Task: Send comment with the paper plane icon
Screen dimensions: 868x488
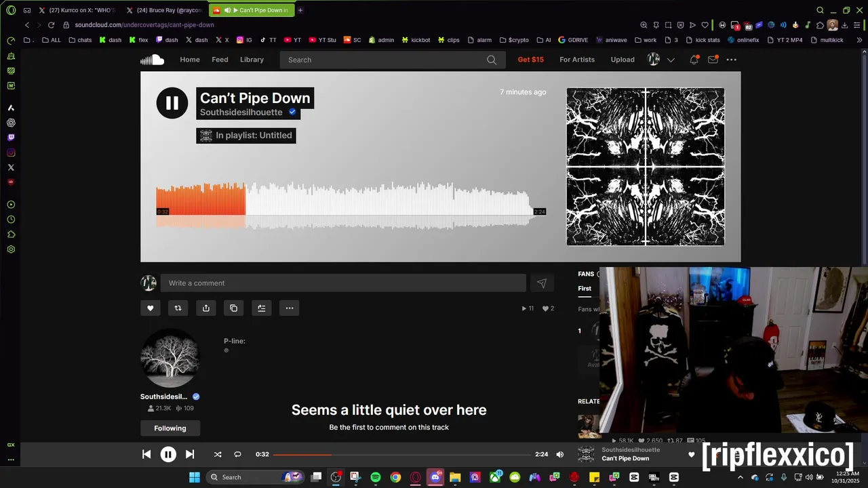Action: [542, 283]
